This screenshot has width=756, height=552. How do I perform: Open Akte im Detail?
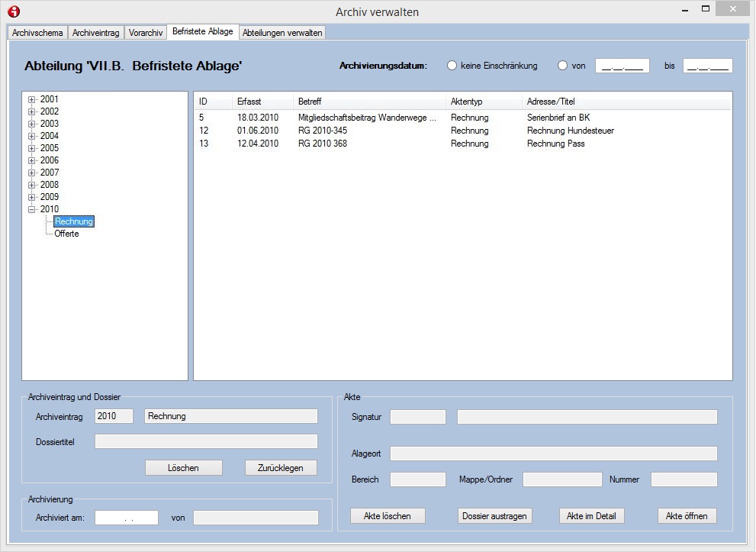tap(591, 516)
